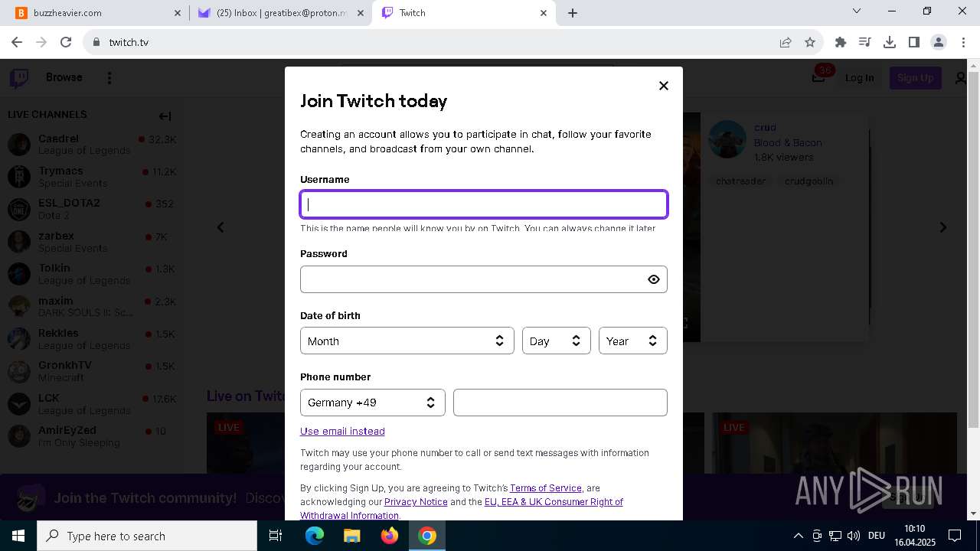Show hidden system tray icons
Image resolution: width=980 pixels, height=551 pixels.
[x=799, y=536]
